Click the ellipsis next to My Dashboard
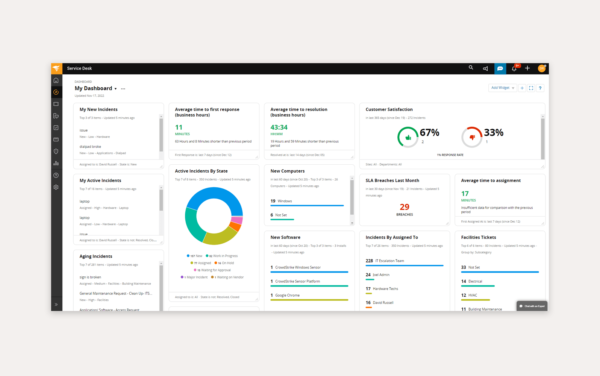The height and width of the screenshot is (376, 600). 123,89
